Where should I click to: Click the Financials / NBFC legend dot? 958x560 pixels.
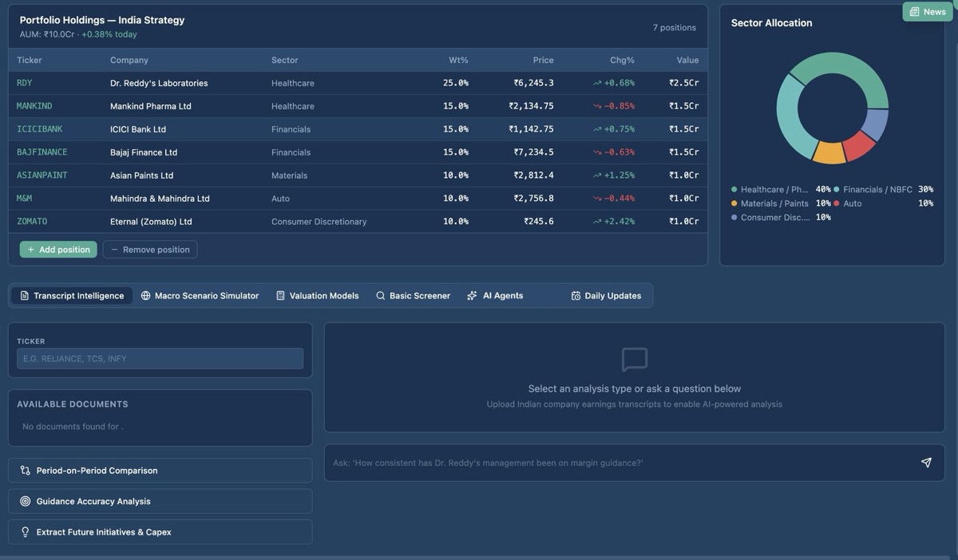coord(837,190)
